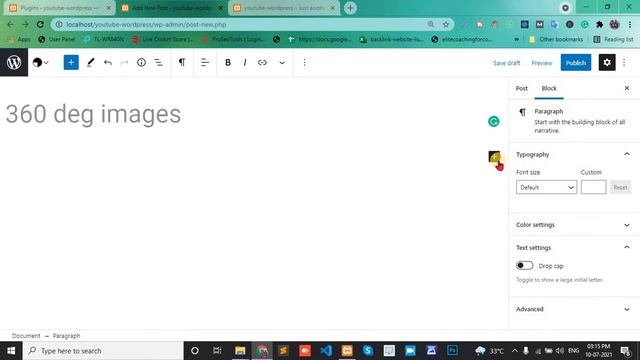
Task: Open the Extensions puzzle icon
Action: pyautogui.click(x=599, y=24)
